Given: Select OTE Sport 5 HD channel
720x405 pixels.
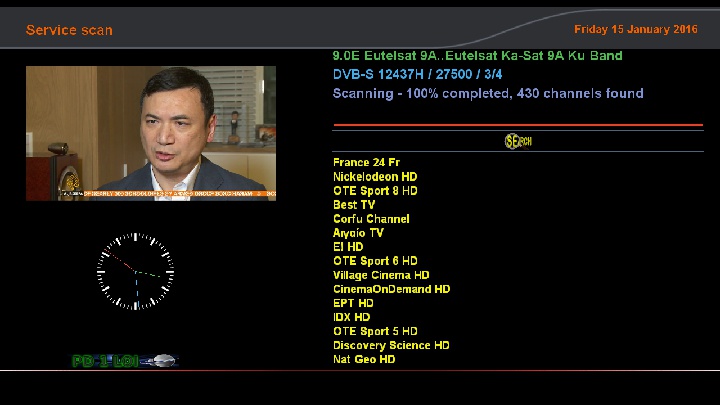Looking at the screenshot, I should coord(375,331).
